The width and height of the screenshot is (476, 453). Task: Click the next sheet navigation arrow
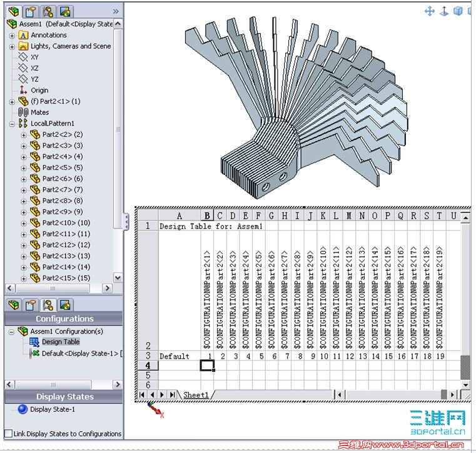point(162,395)
